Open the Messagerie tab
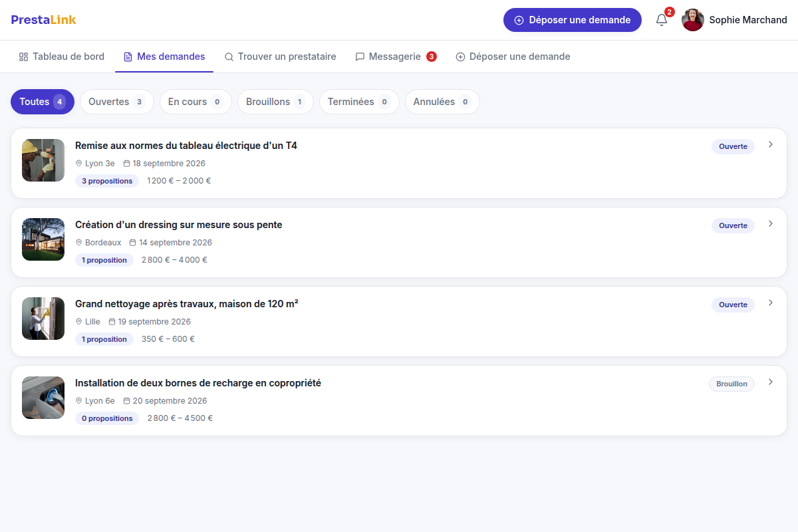 click(x=396, y=57)
